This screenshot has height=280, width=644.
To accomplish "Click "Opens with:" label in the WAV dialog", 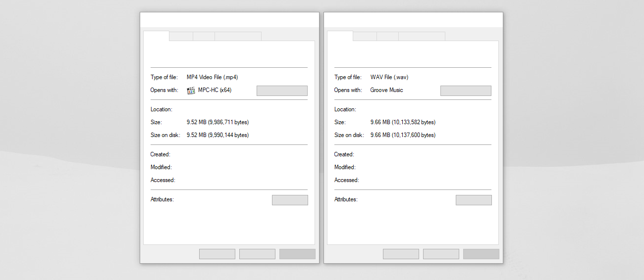I will tap(348, 90).
